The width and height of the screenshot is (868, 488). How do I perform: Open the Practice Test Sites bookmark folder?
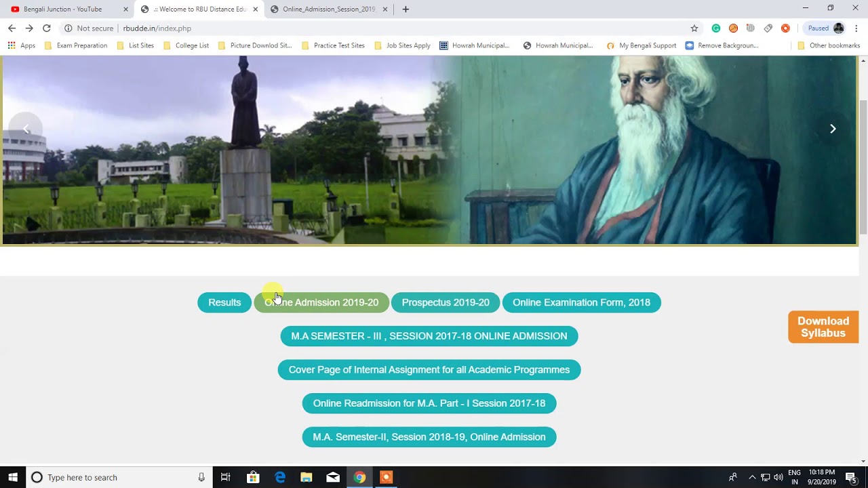pos(332,45)
